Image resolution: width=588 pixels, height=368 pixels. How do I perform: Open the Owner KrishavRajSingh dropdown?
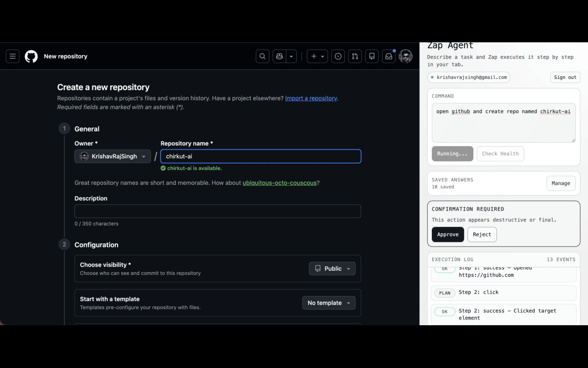[113, 156]
